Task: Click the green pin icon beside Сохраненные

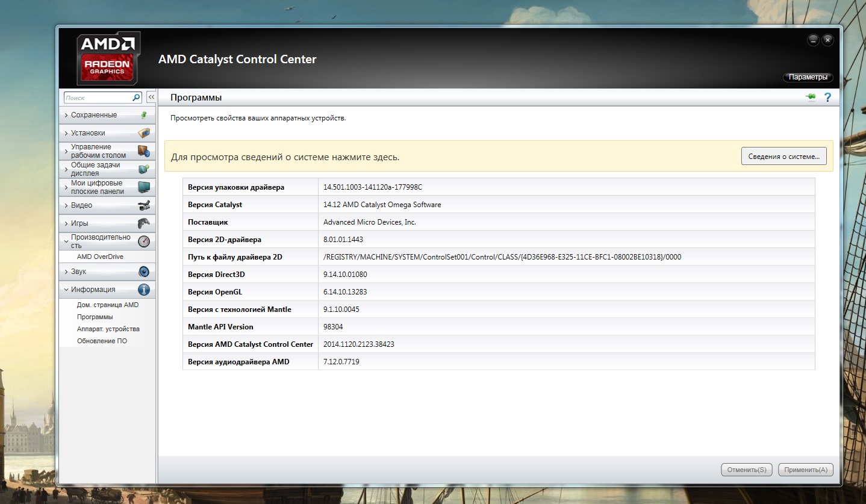Action: pos(143,115)
